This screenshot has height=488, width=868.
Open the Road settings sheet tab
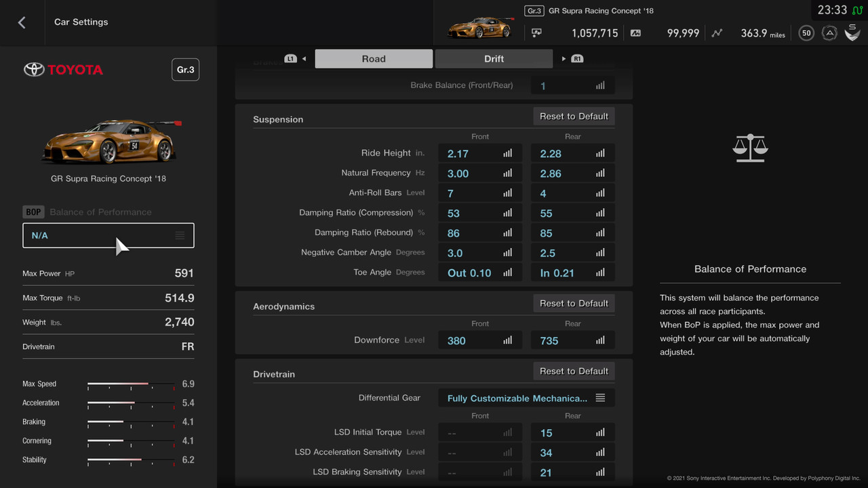[x=374, y=59]
